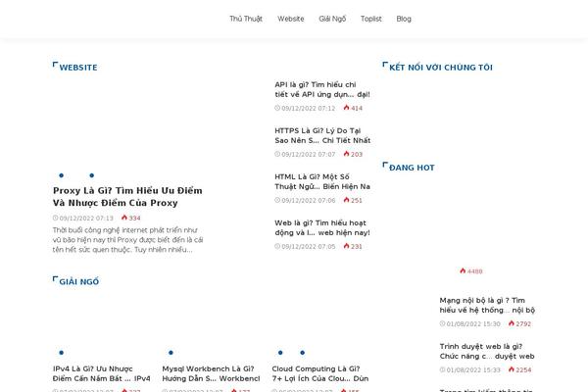This screenshot has height=392, width=588.
Task: Open article Mạng nội bộ là gì
Action: pyautogui.click(x=487, y=305)
